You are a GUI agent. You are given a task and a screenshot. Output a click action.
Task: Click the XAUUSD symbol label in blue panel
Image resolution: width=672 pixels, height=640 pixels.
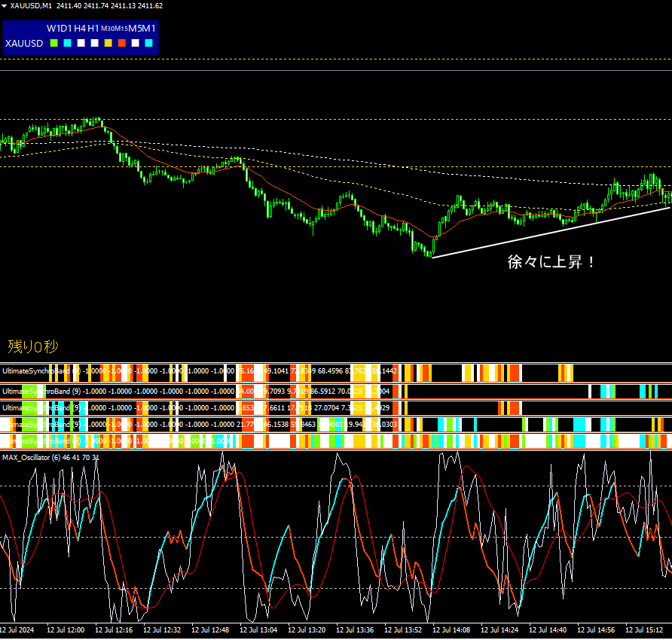tap(24, 43)
